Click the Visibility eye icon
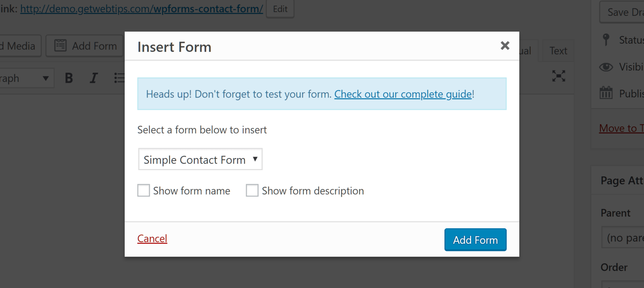Screen dimensions: 644x288 coord(606,67)
